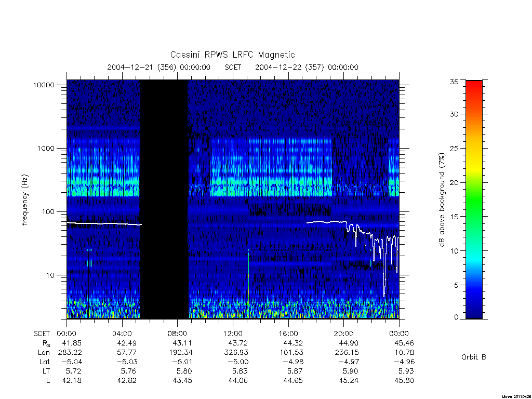Click the '10000' frequency axis label

(44, 85)
